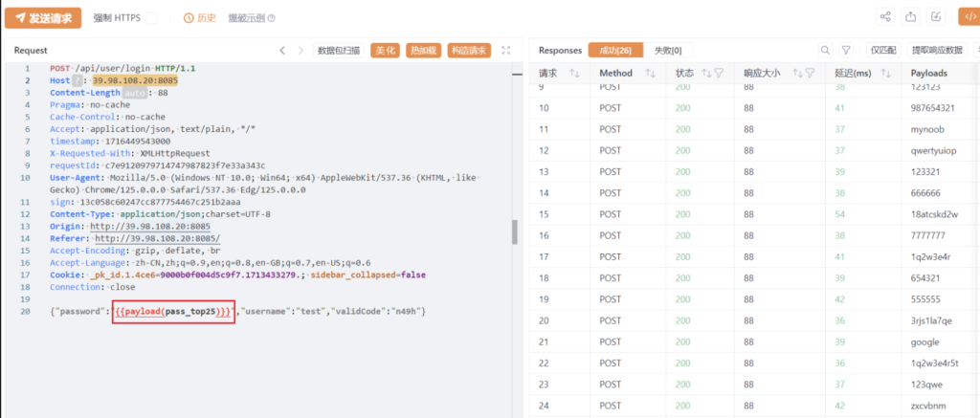
Task: Sort by 延迟(ms) column
Action: [x=885, y=74]
